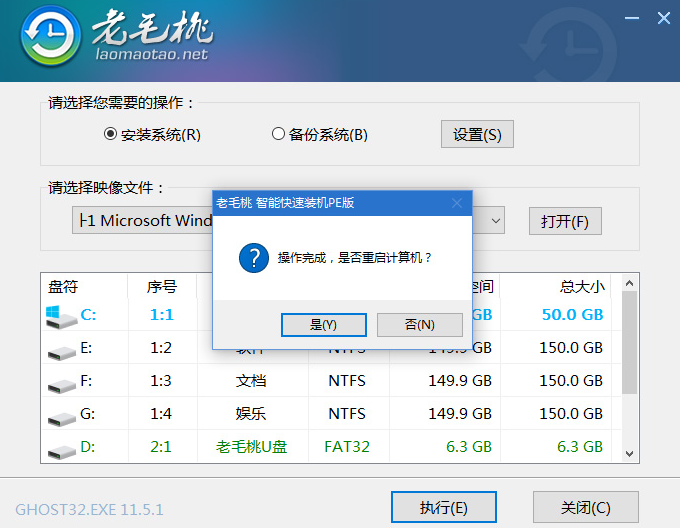
Task: Click the 总大小 column header
Action: pyautogui.click(x=582, y=286)
